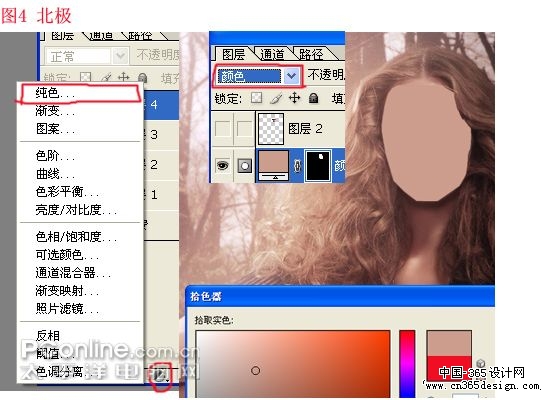This screenshot has width=550, height=400.
Task: Click the link icon between fill and mask
Action: pos(297,166)
